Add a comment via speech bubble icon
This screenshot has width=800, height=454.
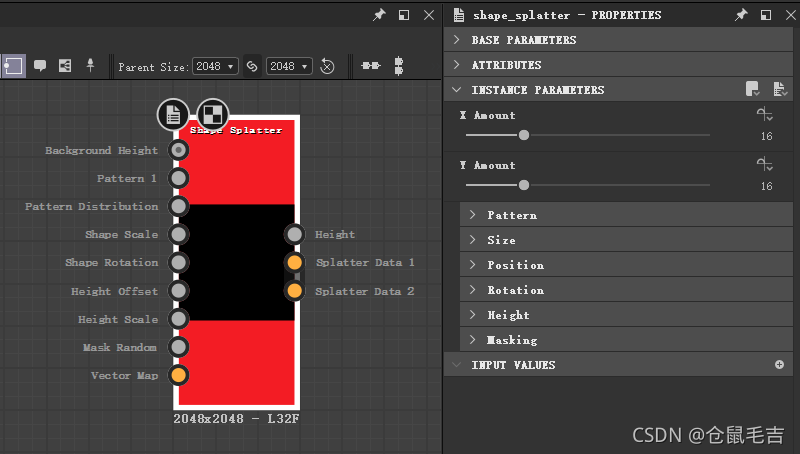40,66
